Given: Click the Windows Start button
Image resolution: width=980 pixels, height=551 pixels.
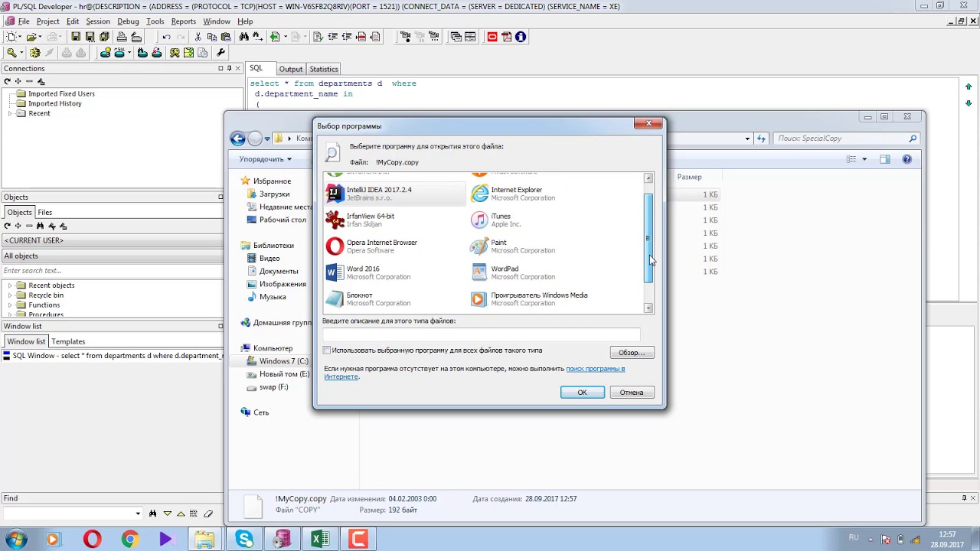Looking at the screenshot, I should coord(16,540).
